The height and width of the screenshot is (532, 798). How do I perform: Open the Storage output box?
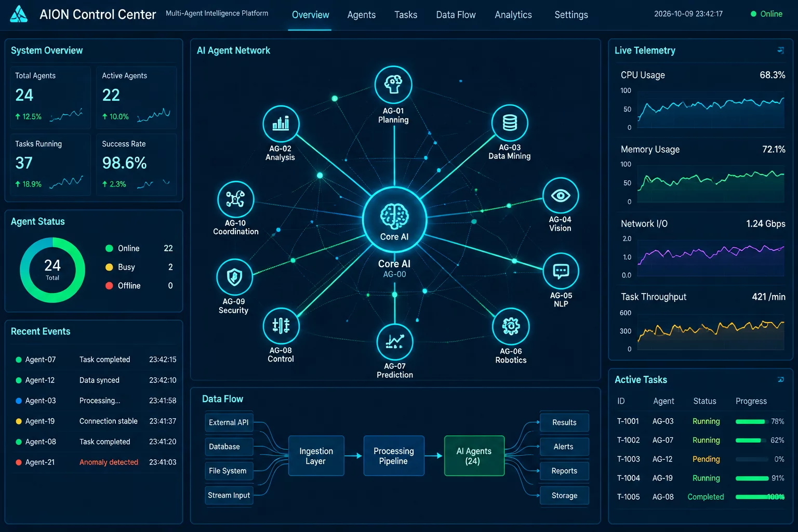(564, 496)
